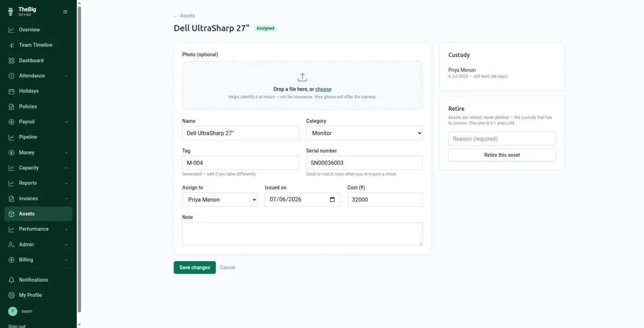Expand the Billing submenu chevron
The width and height of the screenshot is (644, 328).
(x=66, y=260)
